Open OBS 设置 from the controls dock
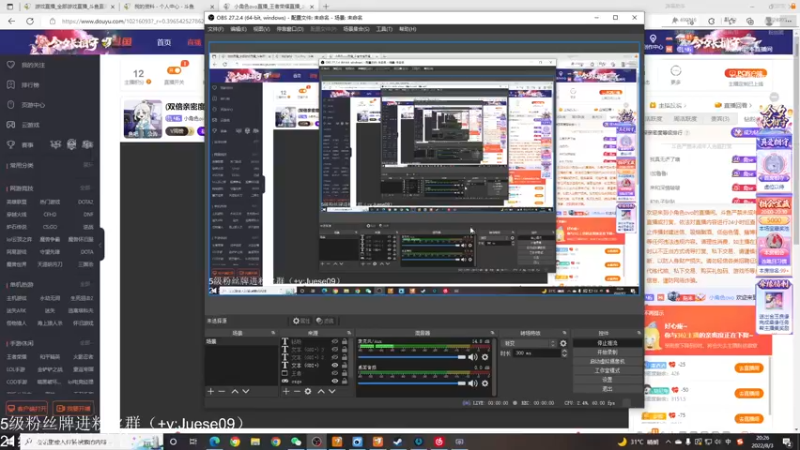This screenshot has height=450, width=800. point(607,380)
